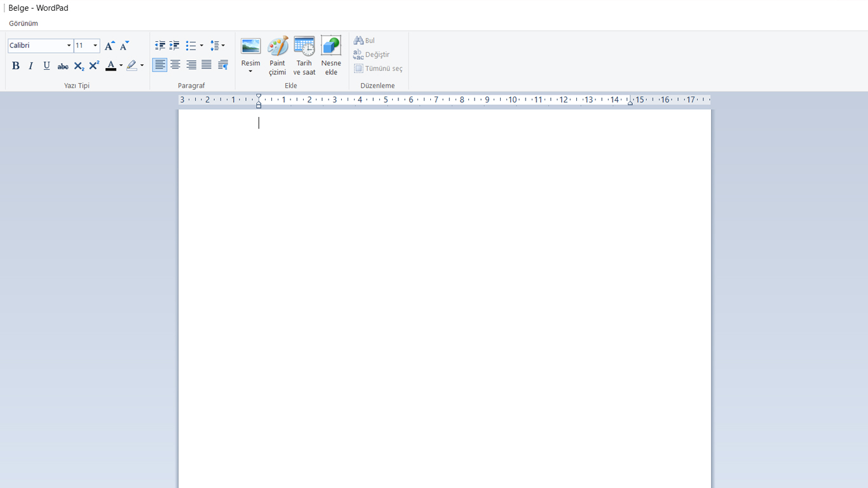
Task: Toggle underline formatting
Action: pos(46,65)
